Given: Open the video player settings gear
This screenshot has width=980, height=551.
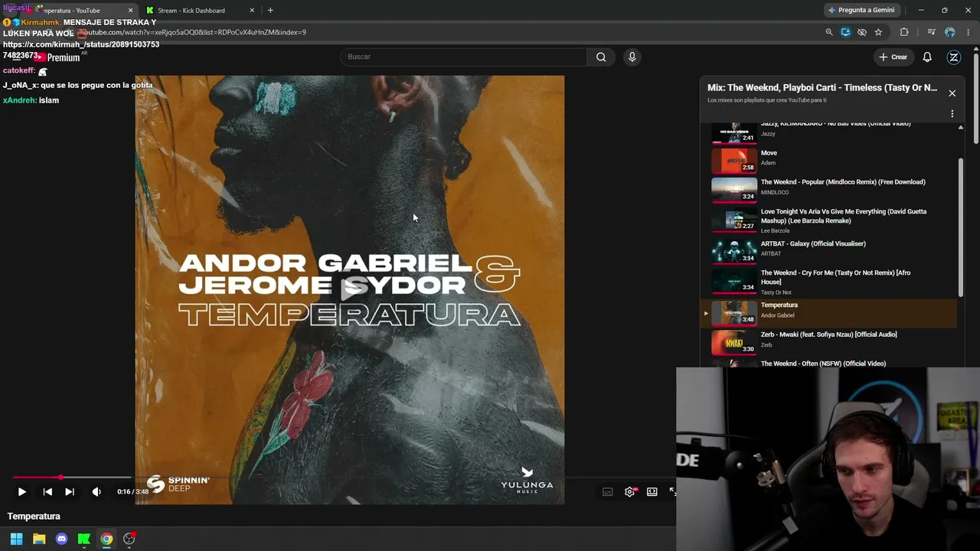Looking at the screenshot, I should [x=630, y=492].
